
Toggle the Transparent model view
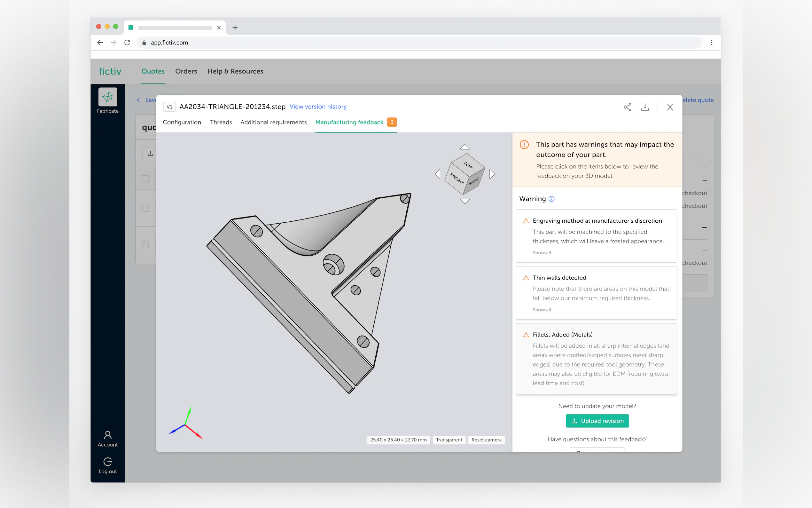tap(449, 440)
